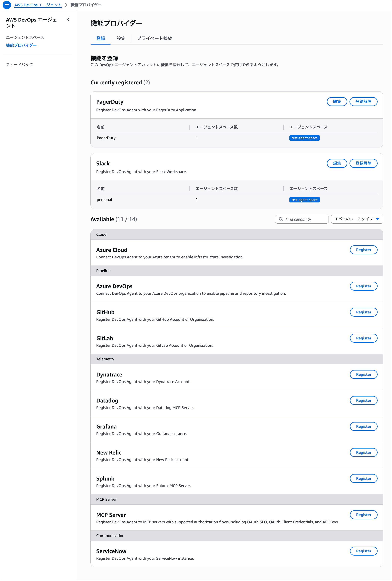Screen dimensions: 392x581
Task: Click the test-agent-space badge under PagerDuty
Action: click(x=304, y=138)
